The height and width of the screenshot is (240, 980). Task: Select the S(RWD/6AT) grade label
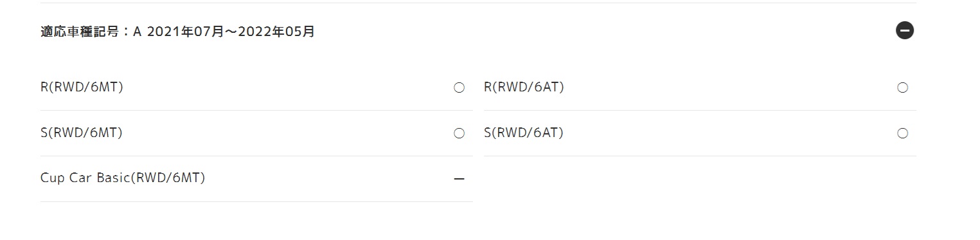click(x=523, y=133)
